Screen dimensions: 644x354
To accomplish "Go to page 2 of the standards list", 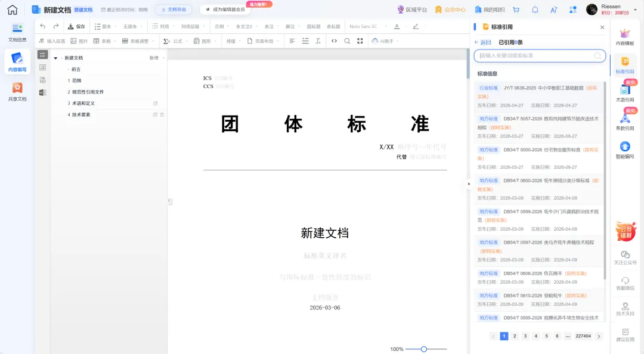I will [x=515, y=336].
